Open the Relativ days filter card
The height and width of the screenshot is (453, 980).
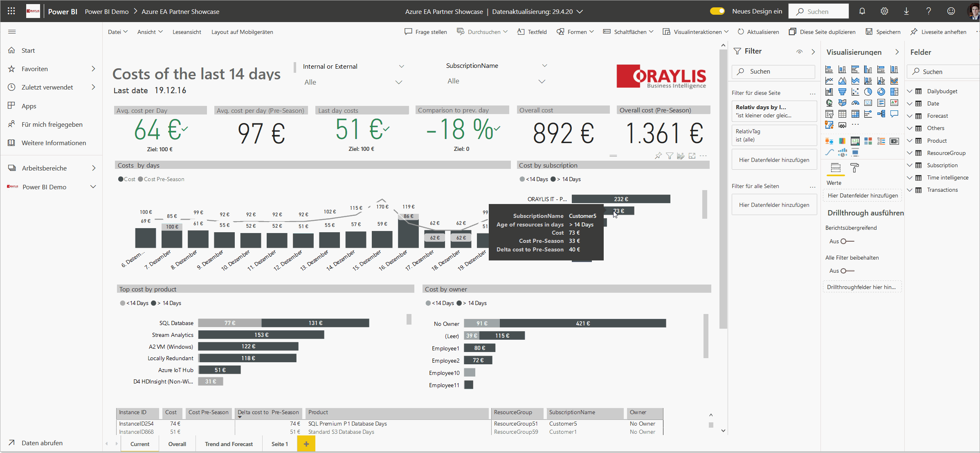(x=774, y=111)
